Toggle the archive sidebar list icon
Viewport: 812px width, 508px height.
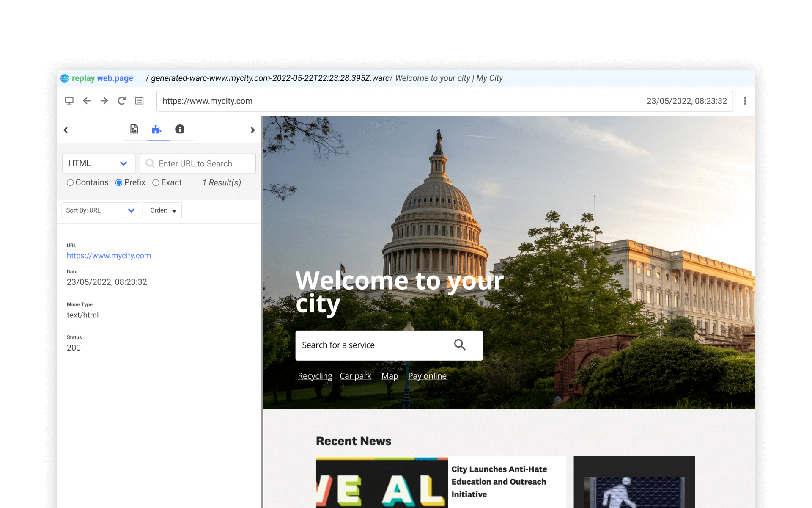point(139,101)
